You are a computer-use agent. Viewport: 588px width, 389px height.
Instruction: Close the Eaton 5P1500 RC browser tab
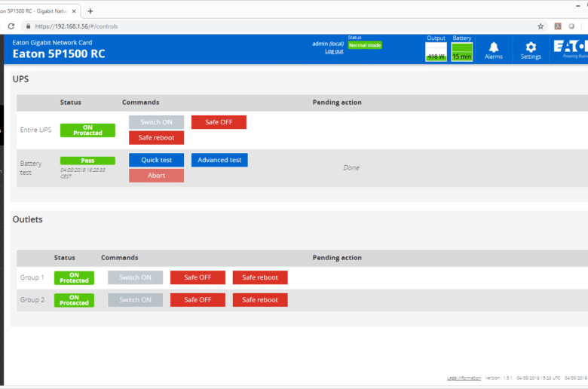pyautogui.click(x=74, y=11)
